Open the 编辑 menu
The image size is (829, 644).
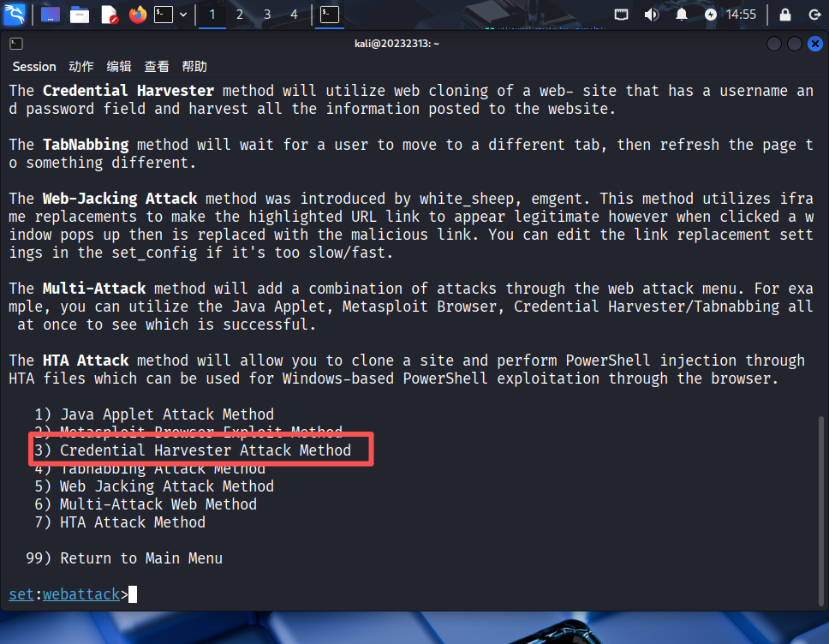click(119, 67)
